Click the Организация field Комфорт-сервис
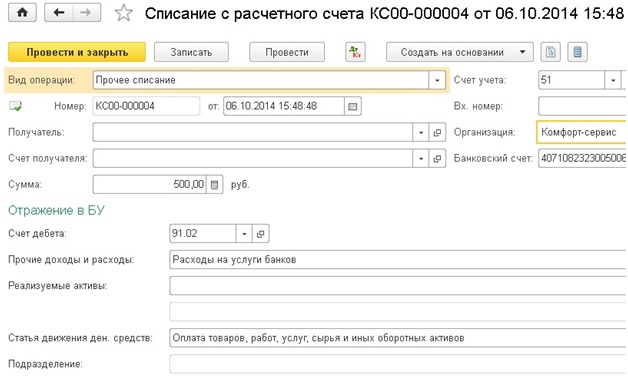Image resolution: width=628 pixels, height=387 pixels. (x=582, y=132)
